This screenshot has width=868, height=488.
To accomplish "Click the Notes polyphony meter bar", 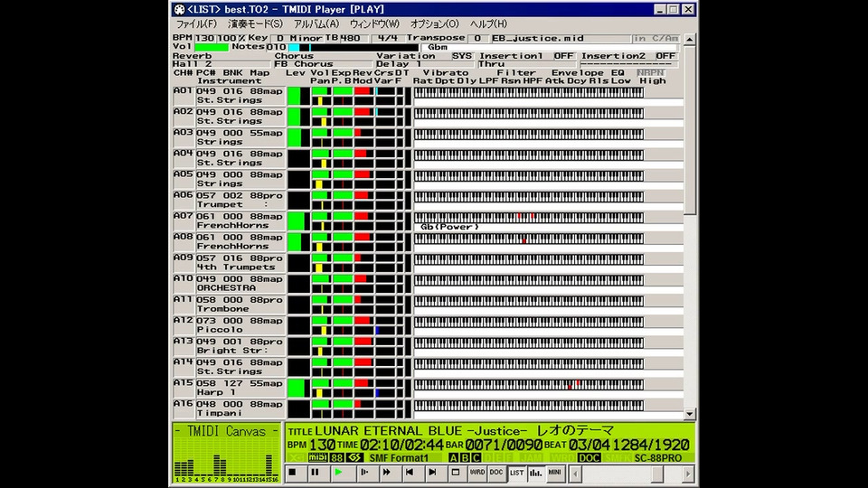I will click(354, 47).
